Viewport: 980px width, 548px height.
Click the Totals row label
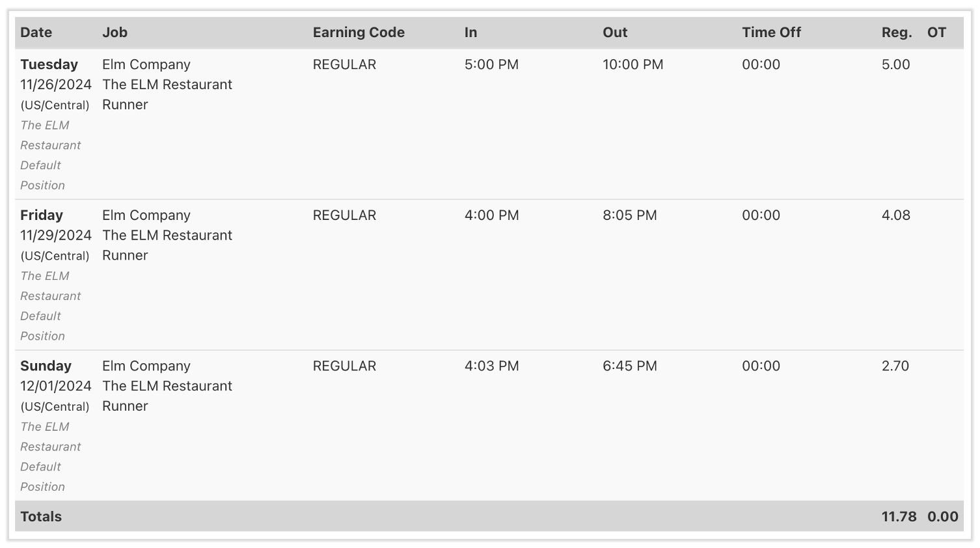[x=41, y=517]
